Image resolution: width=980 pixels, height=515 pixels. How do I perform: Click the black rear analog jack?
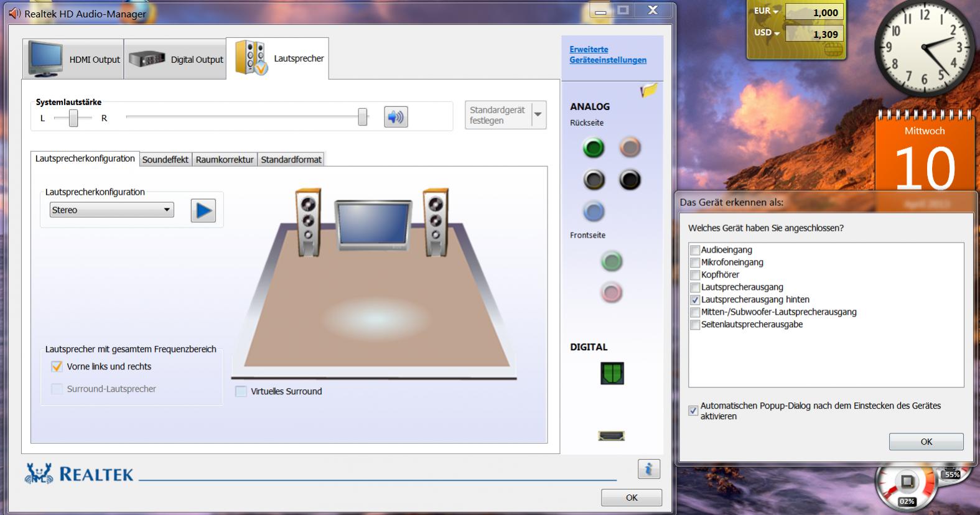630,180
